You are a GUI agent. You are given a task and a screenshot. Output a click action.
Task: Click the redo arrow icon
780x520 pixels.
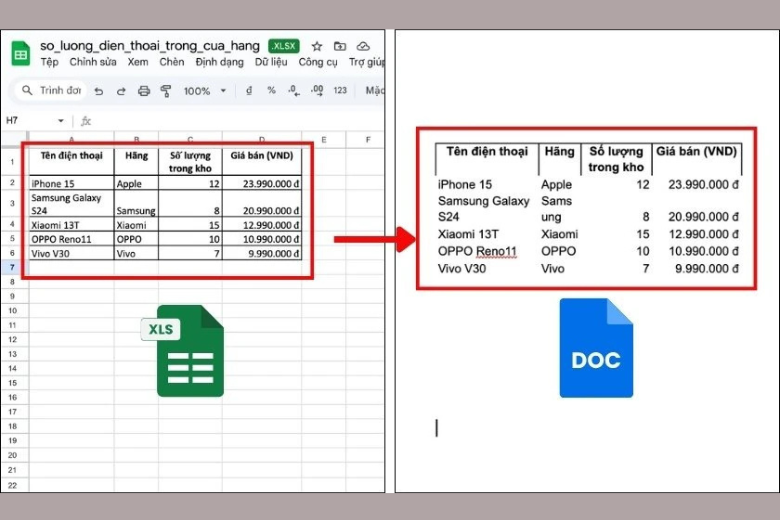(121, 91)
